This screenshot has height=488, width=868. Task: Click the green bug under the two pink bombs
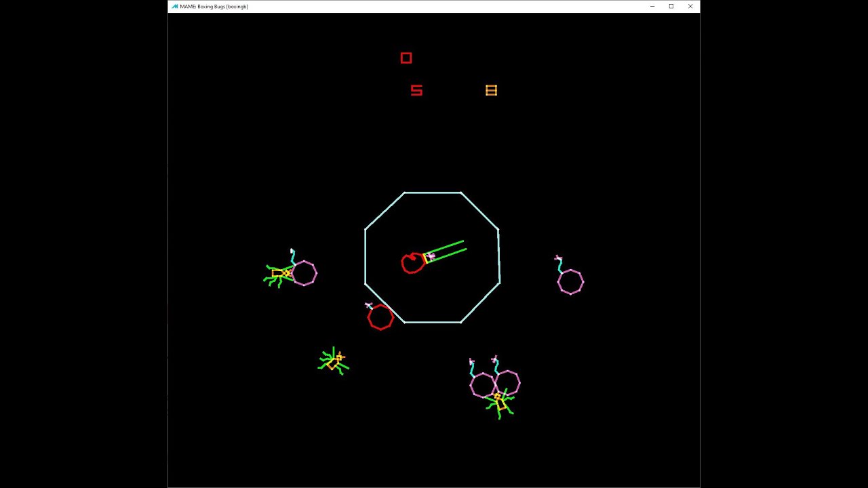point(500,404)
